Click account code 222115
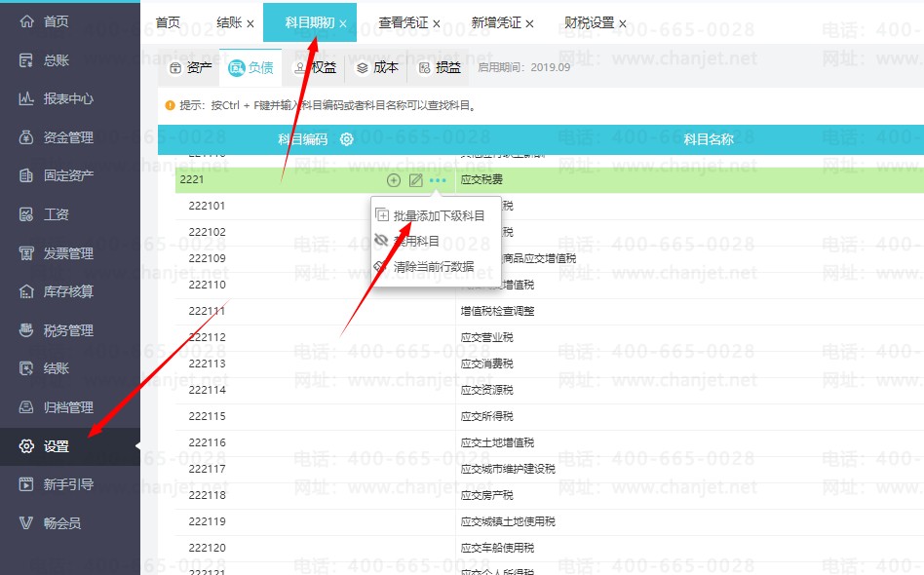Image resolution: width=924 pixels, height=575 pixels. [207, 416]
